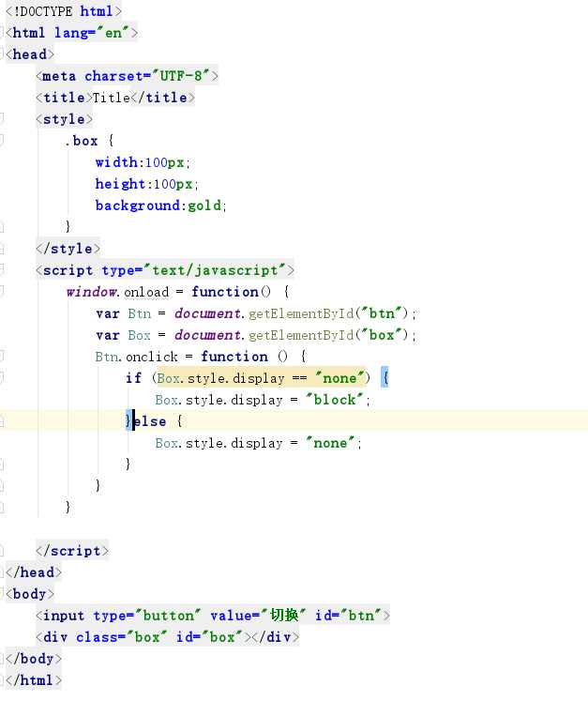Click the closing </style> tag
This screenshot has width=588, height=701.
[x=68, y=248]
